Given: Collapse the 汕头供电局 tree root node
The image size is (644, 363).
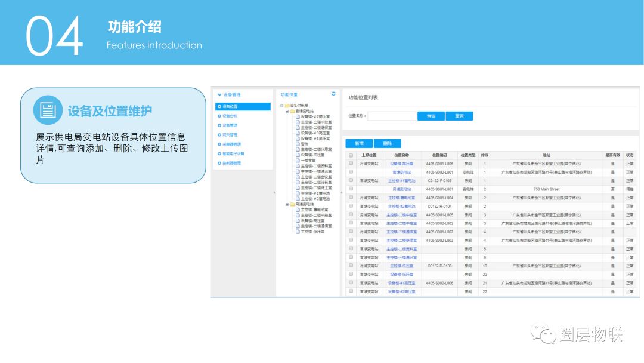Looking at the screenshot, I should point(281,106).
